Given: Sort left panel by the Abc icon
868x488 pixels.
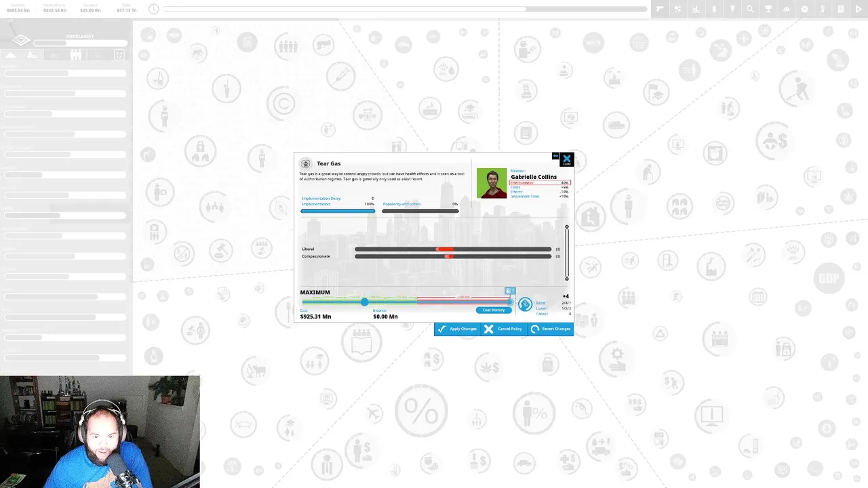Looking at the screenshot, I should tap(32, 56).
